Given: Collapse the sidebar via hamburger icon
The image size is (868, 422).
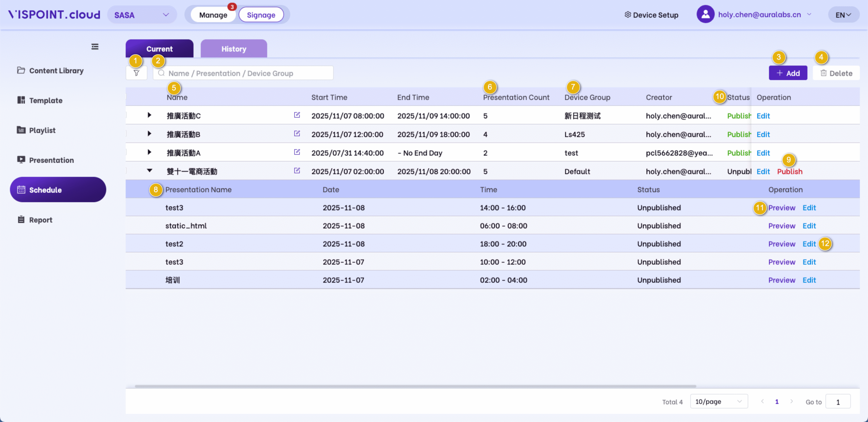Looking at the screenshot, I should click(x=95, y=46).
